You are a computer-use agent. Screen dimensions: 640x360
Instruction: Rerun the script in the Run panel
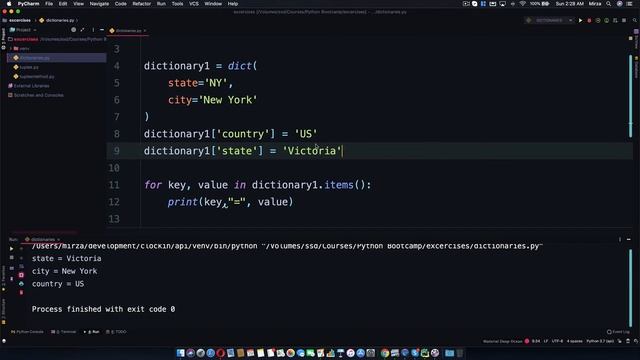point(11,249)
